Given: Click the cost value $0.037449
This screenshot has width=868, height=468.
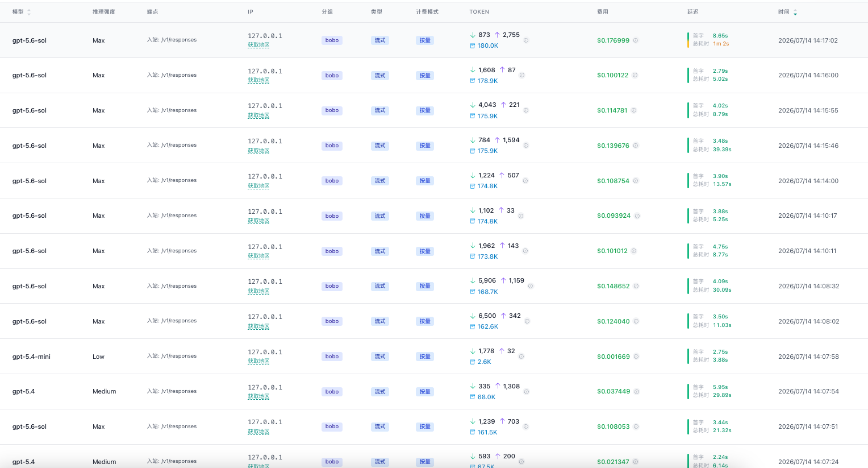Looking at the screenshot, I should click(x=614, y=392).
